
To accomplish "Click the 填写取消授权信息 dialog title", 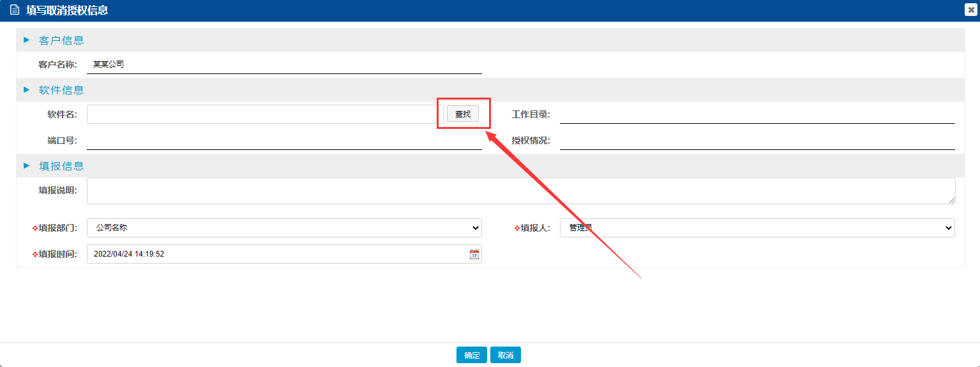I will pos(67,10).
